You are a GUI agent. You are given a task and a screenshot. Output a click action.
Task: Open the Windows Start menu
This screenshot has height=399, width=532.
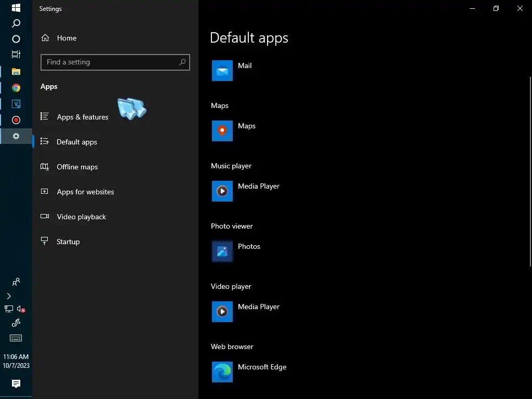click(16, 7)
